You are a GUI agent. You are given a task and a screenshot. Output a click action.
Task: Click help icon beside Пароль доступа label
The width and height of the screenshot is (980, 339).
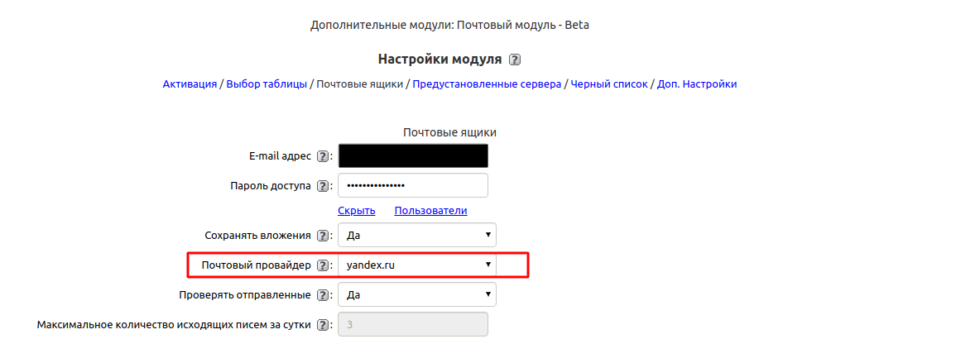323,186
